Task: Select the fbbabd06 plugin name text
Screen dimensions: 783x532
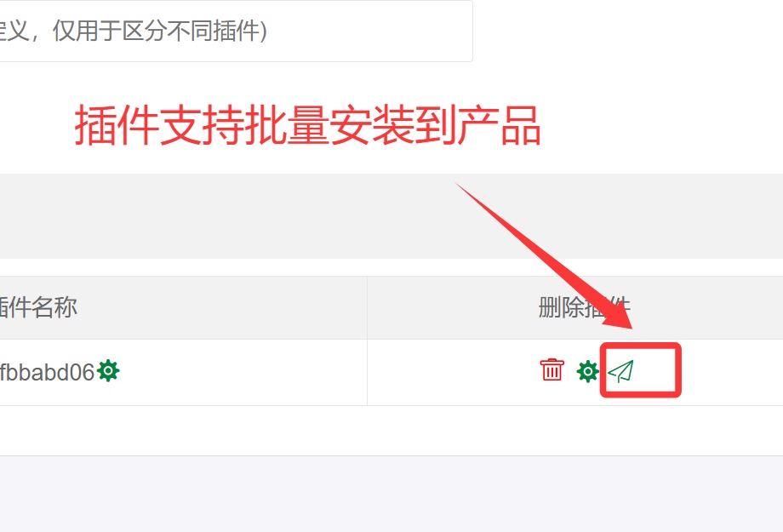Action: tap(47, 372)
